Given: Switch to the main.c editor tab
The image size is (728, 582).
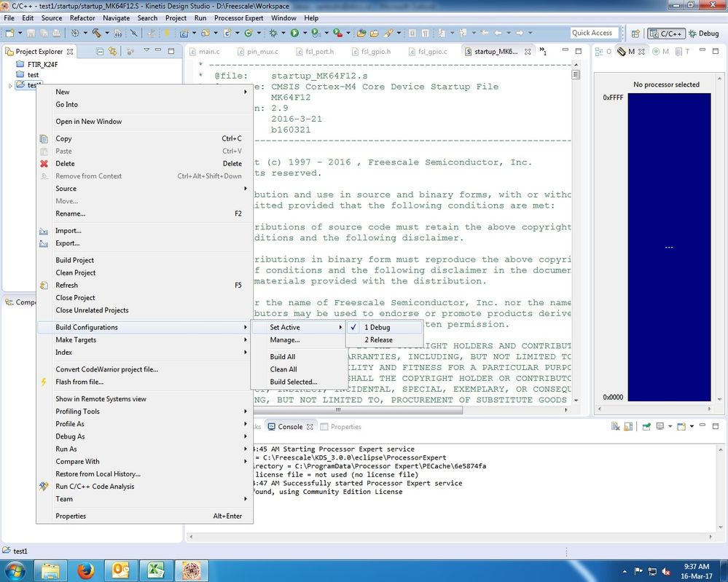Looking at the screenshot, I should (x=204, y=52).
